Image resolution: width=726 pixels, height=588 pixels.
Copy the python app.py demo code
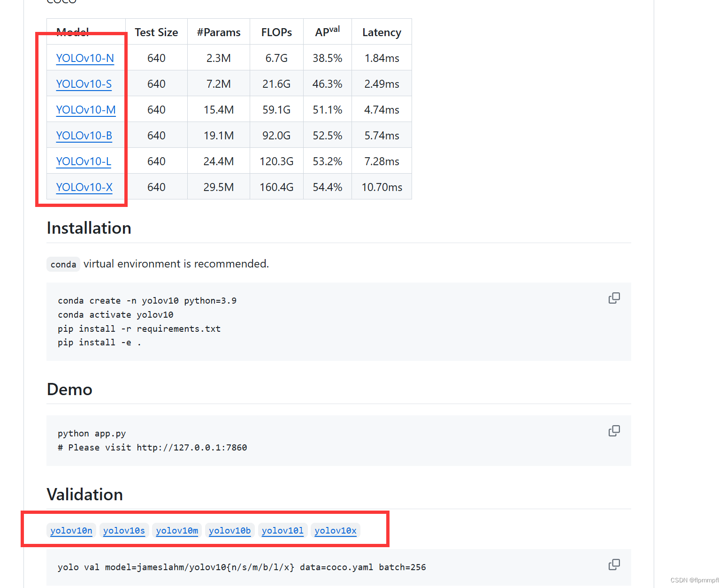[x=614, y=431]
